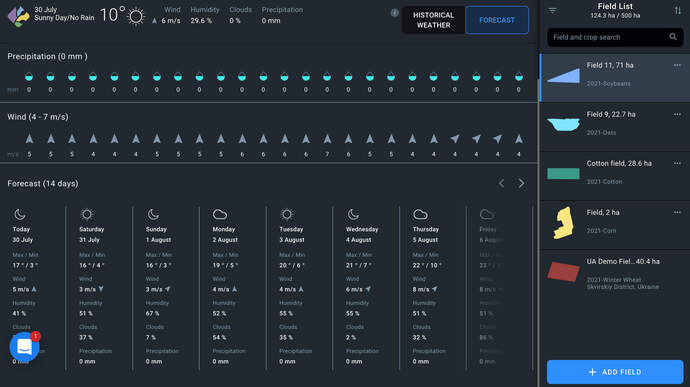Click Monday's cloud weather icon
Screen dimensions: 690x387
[220, 214]
